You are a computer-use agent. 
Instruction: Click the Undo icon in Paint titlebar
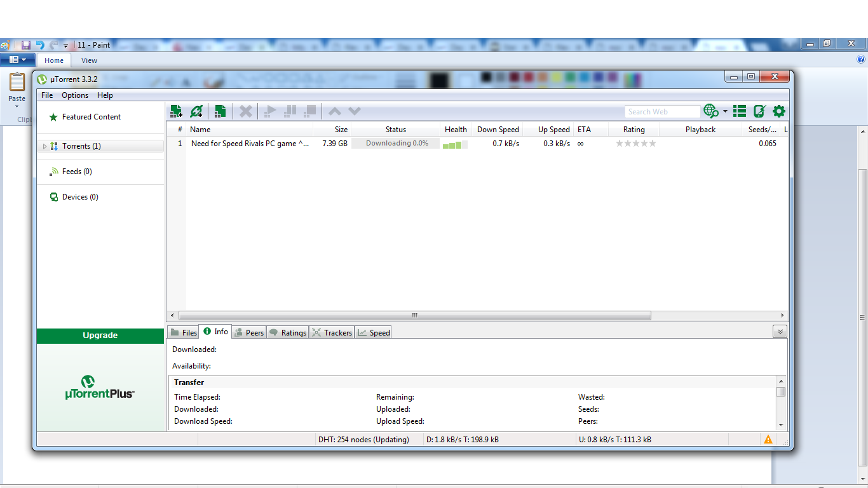click(x=40, y=45)
